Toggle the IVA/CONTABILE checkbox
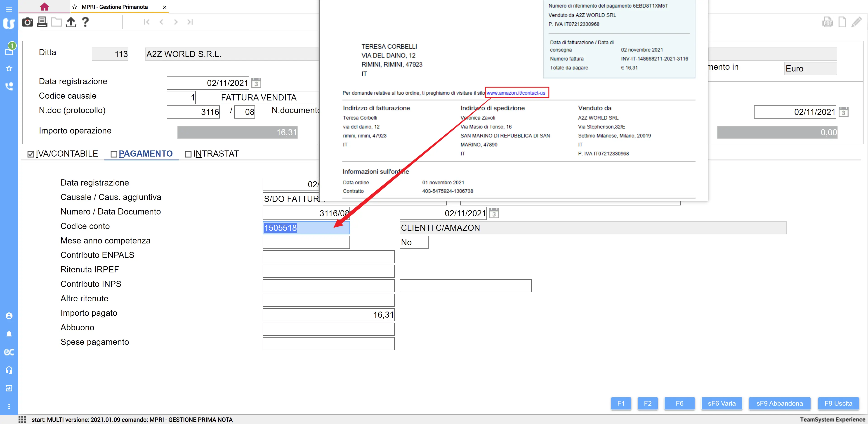The height and width of the screenshot is (424, 868). [x=31, y=154]
